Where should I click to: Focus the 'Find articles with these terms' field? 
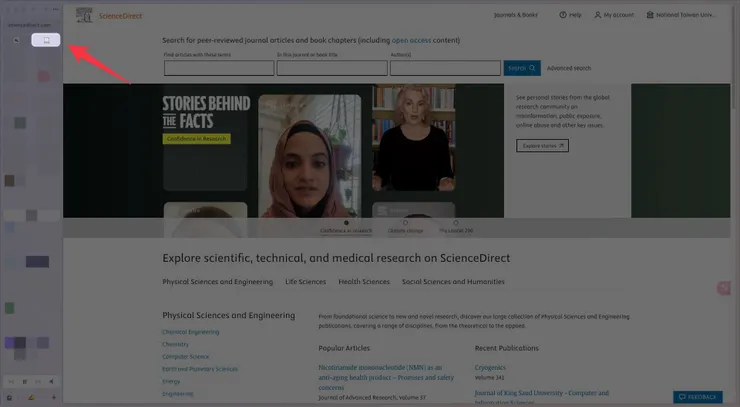(219, 68)
